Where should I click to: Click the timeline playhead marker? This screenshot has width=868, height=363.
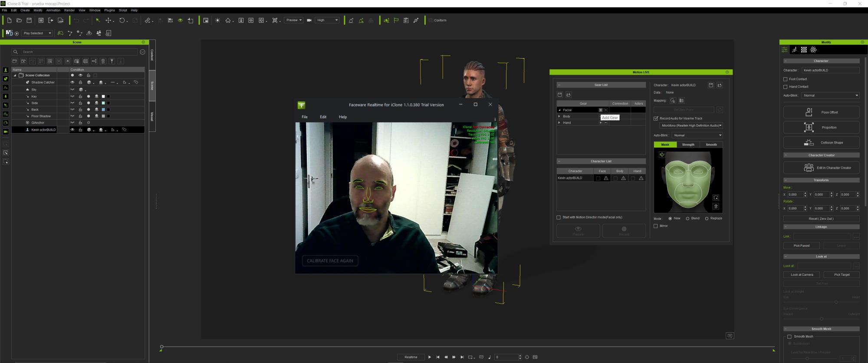tap(161, 347)
